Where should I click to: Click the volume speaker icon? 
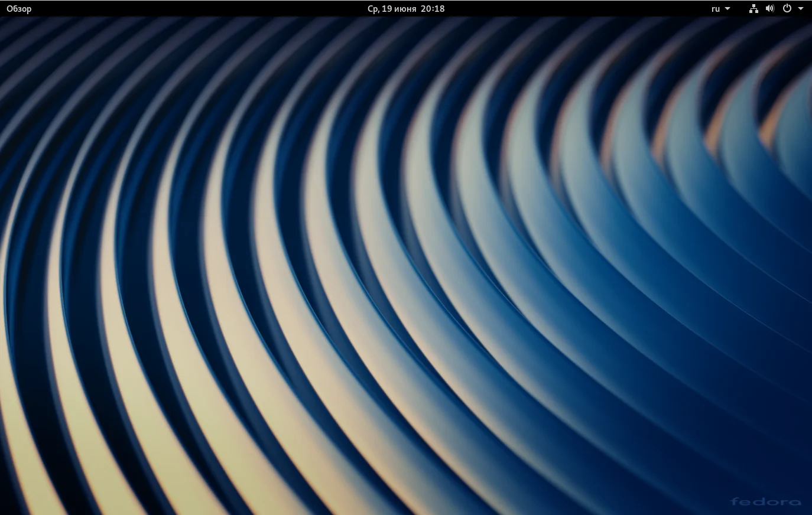tap(769, 9)
